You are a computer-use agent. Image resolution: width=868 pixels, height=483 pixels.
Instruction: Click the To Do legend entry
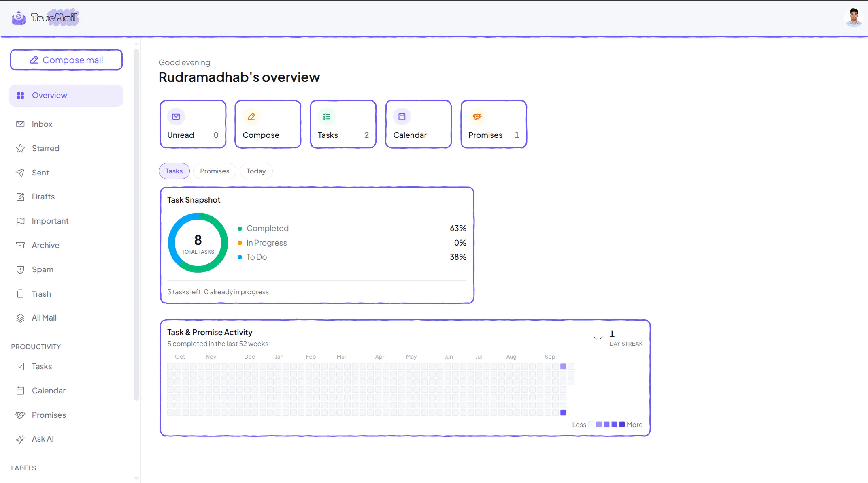(x=352, y=257)
